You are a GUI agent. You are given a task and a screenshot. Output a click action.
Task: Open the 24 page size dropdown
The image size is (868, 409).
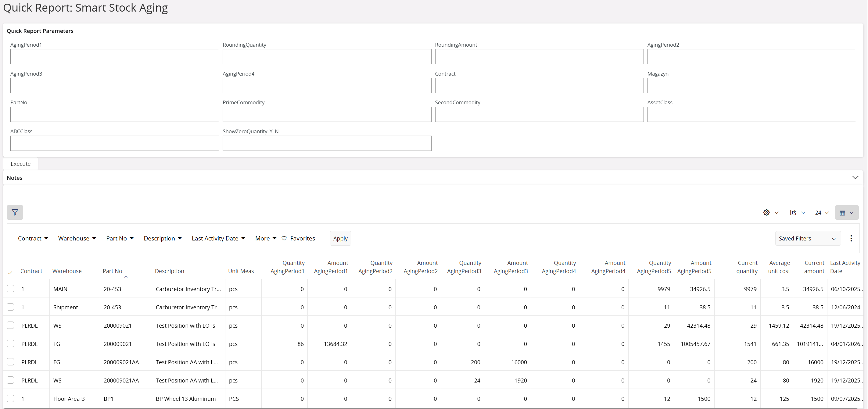[822, 212]
